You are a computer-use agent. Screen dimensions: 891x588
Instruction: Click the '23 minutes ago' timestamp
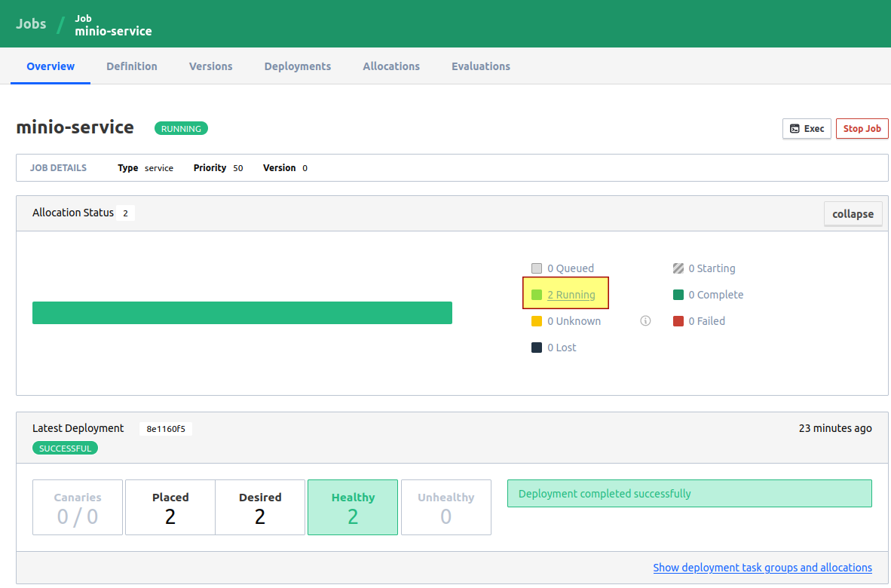point(835,428)
